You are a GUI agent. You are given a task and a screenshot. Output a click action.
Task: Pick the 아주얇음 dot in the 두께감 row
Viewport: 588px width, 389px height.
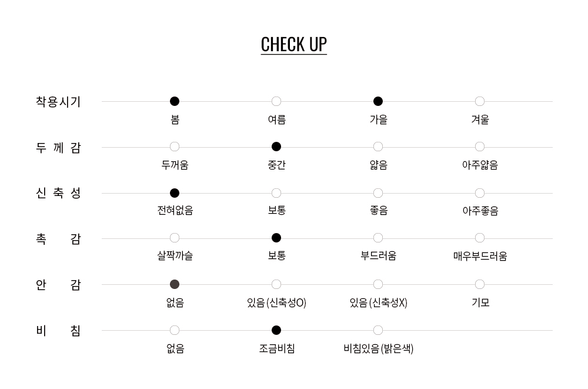tap(480, 147)
